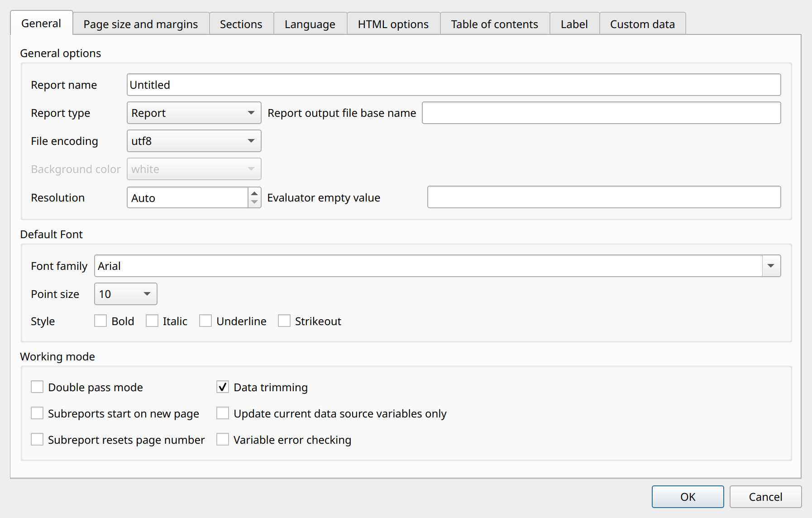Open the Point size dropdown
This screenshot has height=518, width=812.
(x=125, y=294)
